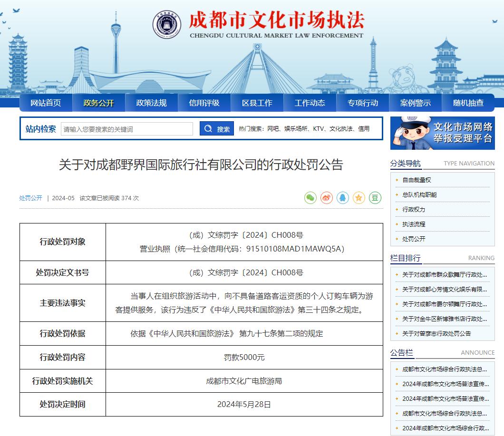Click the 栏目排行 section heading
The height and width of the screenshot is (436, 504).
(405, 258)
